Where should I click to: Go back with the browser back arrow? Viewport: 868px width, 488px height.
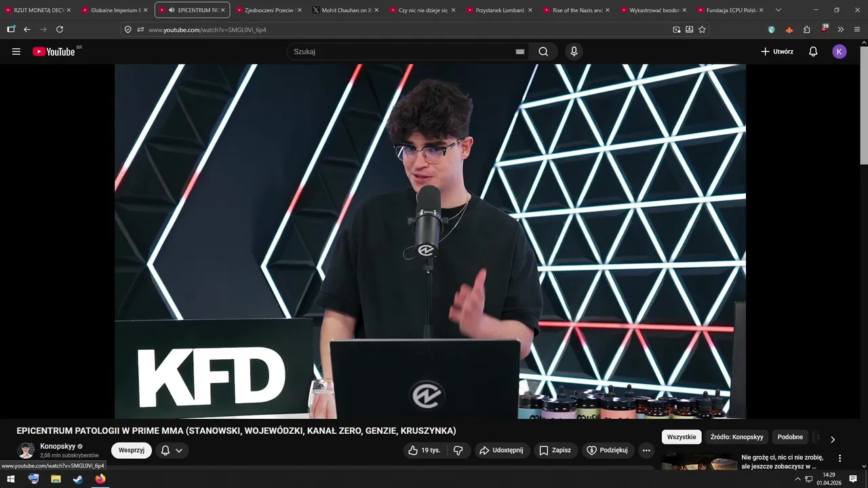(x=27, y=29)
